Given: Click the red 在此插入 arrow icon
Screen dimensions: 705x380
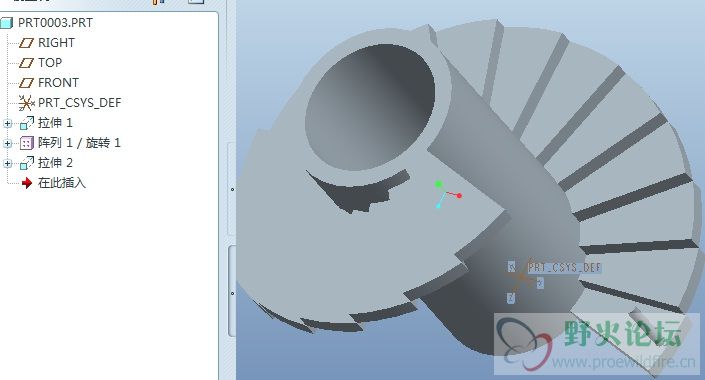Looking at the screenshot, I should [27, 183].
